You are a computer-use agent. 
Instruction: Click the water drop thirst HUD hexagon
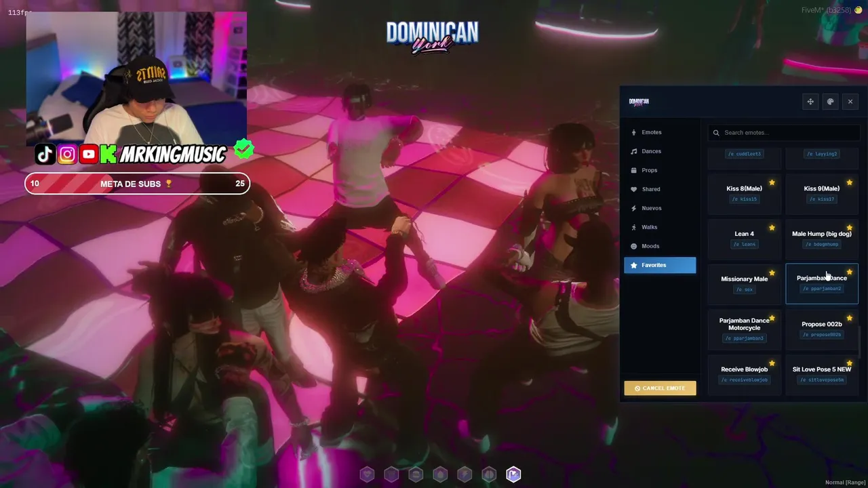click(x=440, y=474)
